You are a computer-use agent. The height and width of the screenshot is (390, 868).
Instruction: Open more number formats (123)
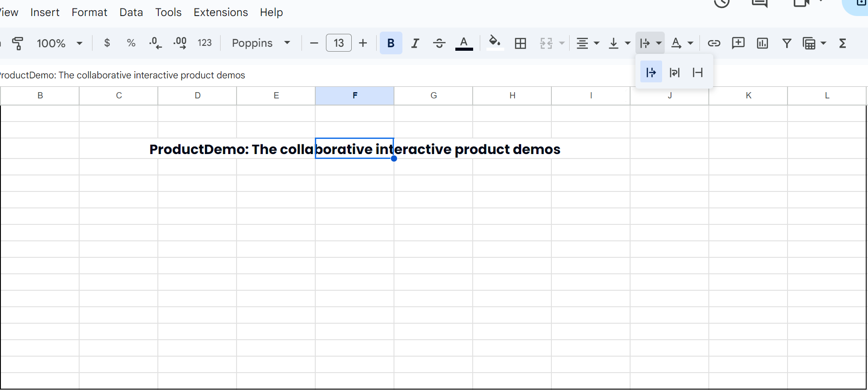click(205, 43)
